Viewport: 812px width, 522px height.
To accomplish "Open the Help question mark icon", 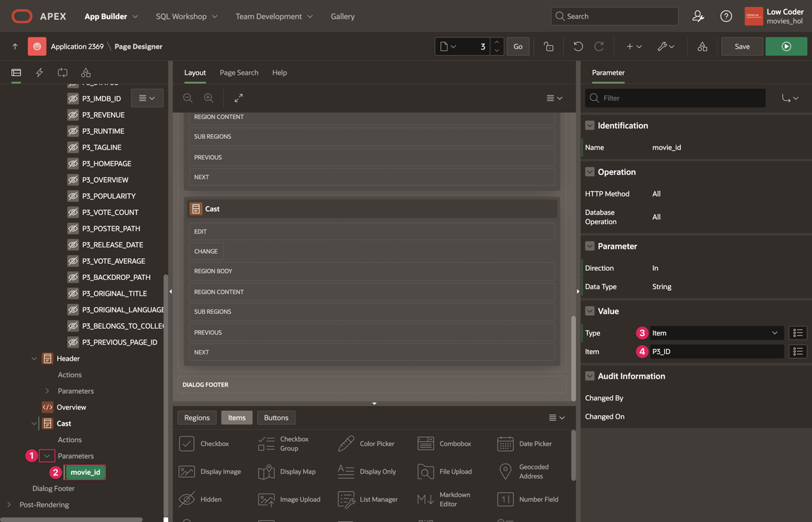I will click(726, 16).
